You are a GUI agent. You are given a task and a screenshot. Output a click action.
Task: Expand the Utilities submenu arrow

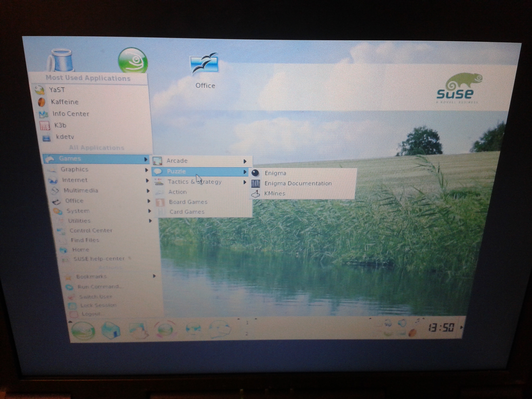[x=150, y=221]
